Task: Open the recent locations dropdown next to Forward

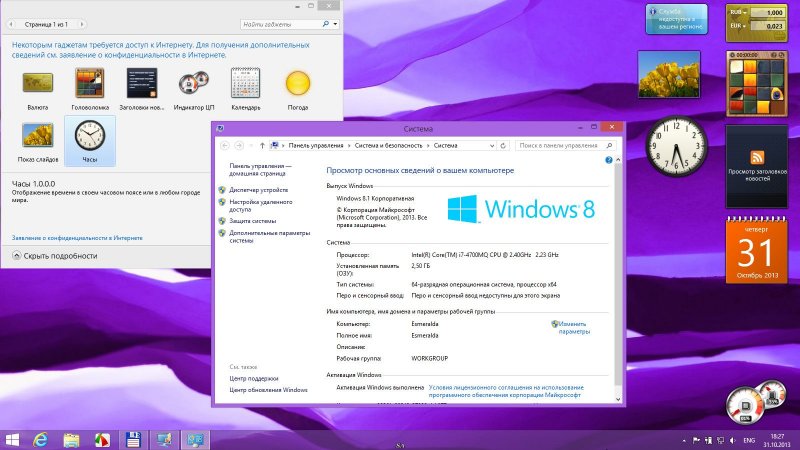Action: [x=251, y=145]
